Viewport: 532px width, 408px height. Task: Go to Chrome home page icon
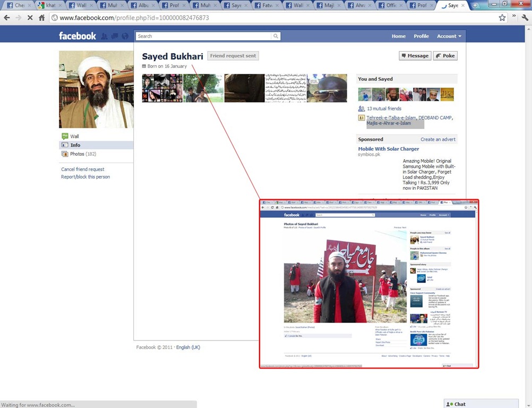pyautogui.click(x=42, y=18)
